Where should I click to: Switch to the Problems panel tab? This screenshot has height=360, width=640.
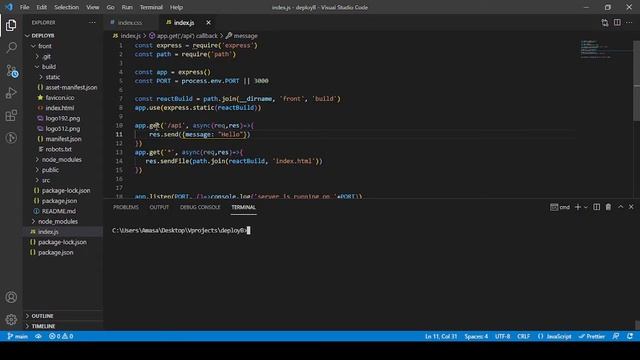126,207
